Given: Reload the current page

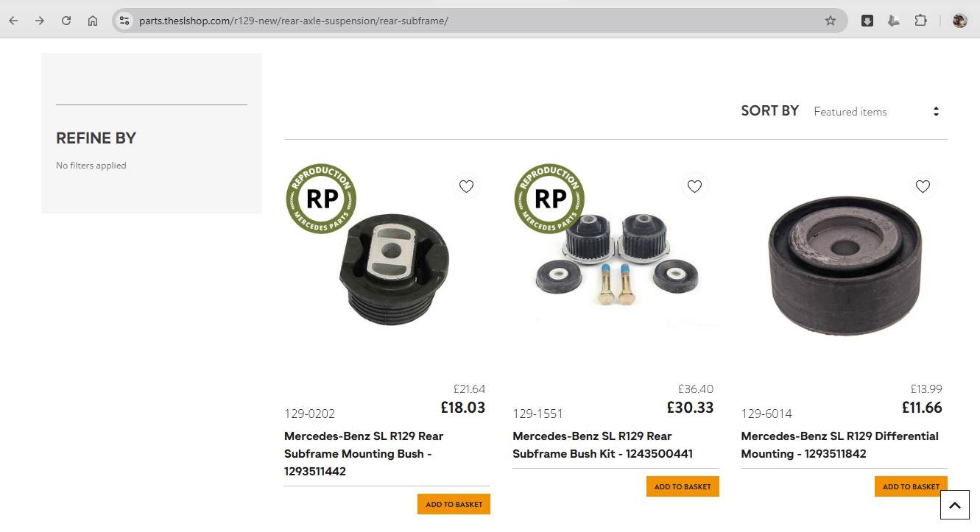Looking at the screenshot, I should click(66, 21).
